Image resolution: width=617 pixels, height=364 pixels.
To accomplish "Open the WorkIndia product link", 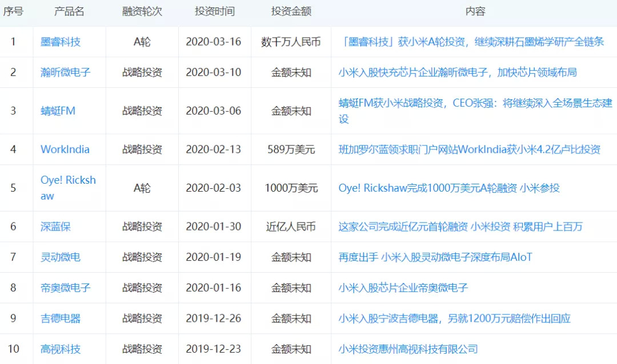I will click(x=65, y=149).
